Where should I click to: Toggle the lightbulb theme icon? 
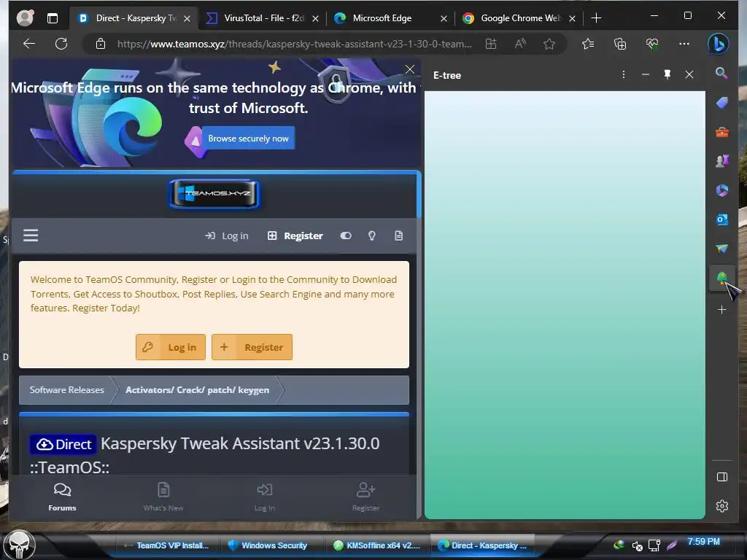pos(372,236)
